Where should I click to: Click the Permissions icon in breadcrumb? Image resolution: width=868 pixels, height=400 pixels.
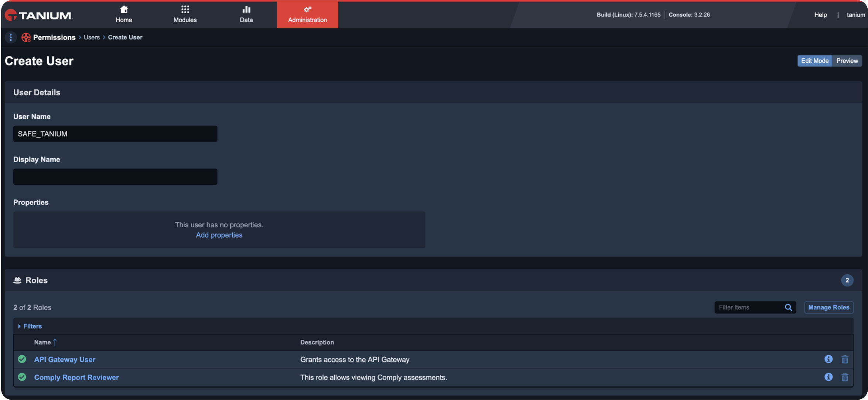26,37
